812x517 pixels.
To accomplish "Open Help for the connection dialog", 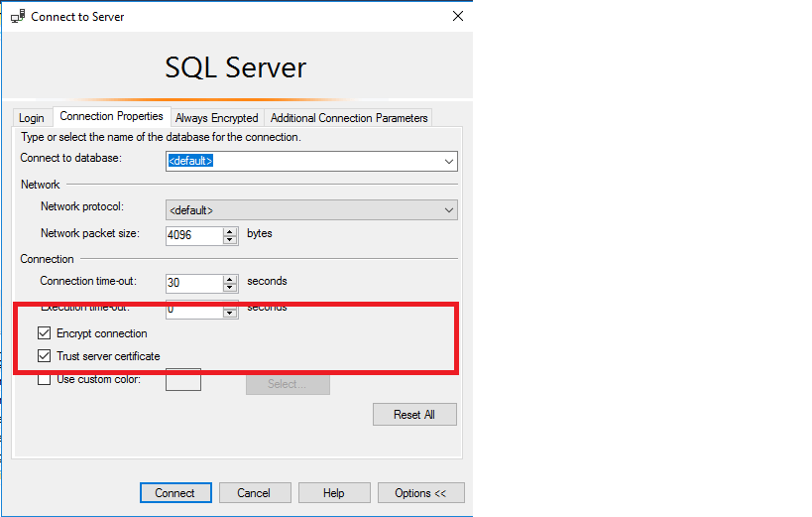I will [x=334, y=492].
